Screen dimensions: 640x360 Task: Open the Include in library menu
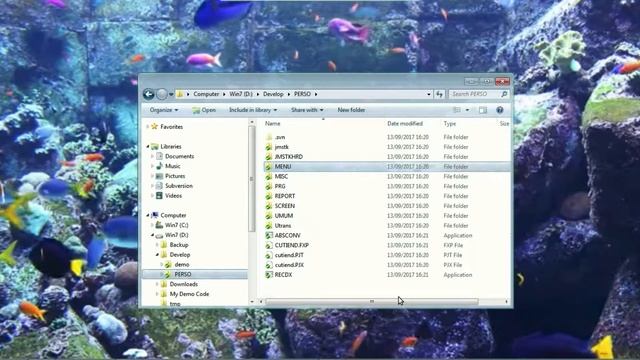[x=253, y=110]
